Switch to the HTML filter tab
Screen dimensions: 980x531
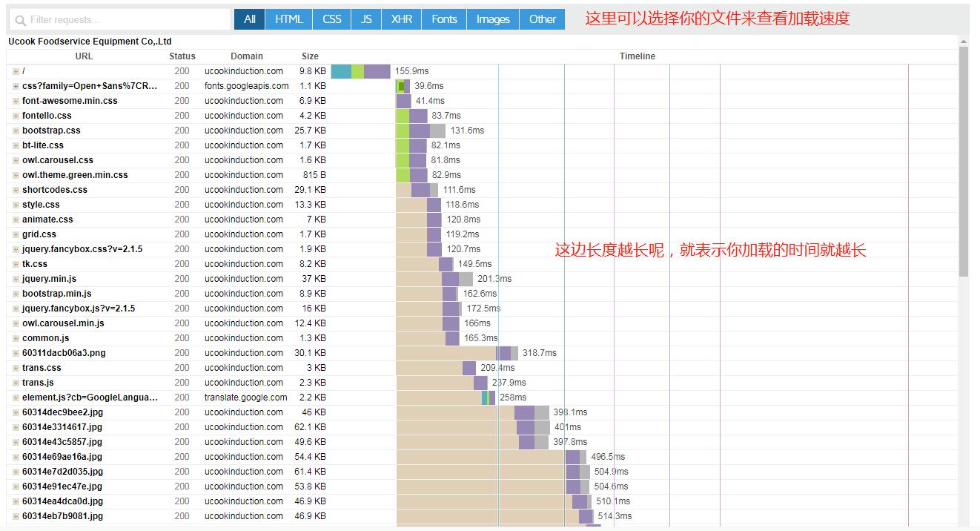(x=288, y=19)
